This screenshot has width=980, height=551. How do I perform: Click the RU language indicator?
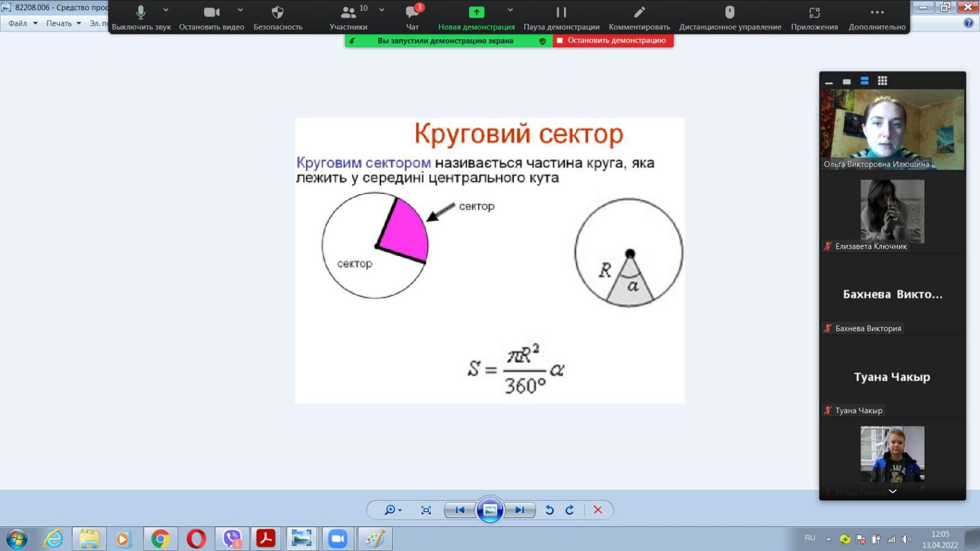[810, 538]
